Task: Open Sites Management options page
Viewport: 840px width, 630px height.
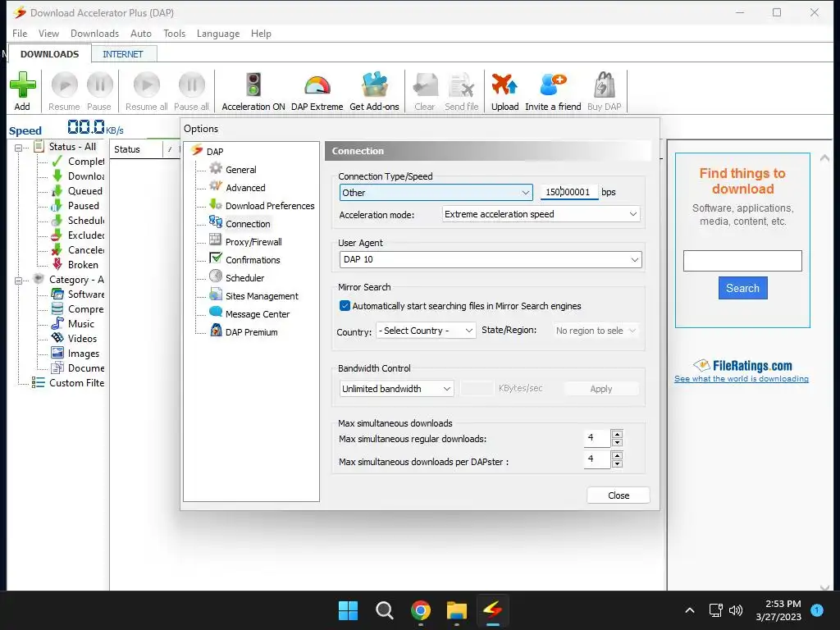Action: coord(262,296)
